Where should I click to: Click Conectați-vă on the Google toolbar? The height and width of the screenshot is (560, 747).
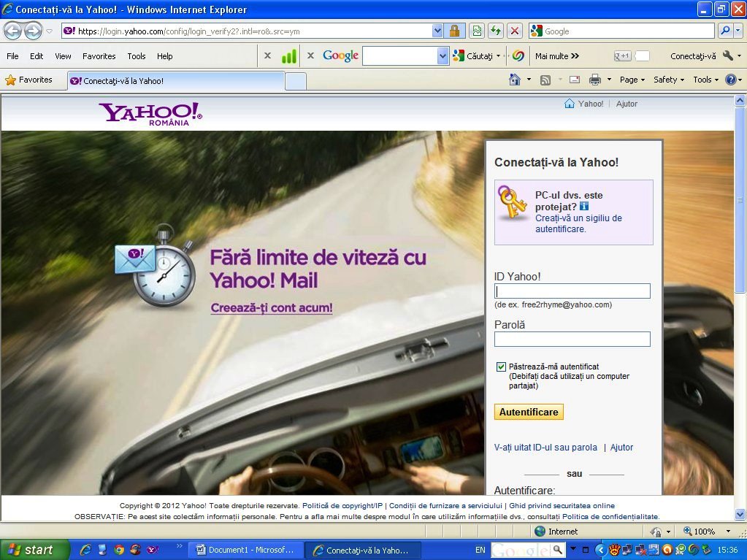(x=693, y=56)
